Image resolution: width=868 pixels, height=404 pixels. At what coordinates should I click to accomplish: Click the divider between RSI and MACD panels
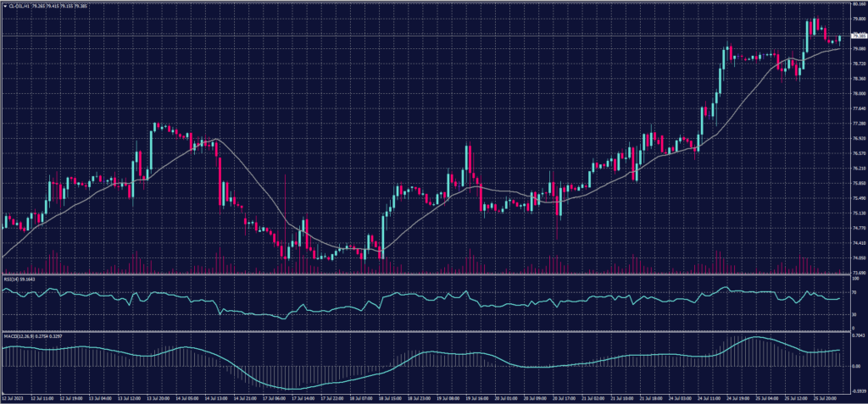tap(424, 331)
